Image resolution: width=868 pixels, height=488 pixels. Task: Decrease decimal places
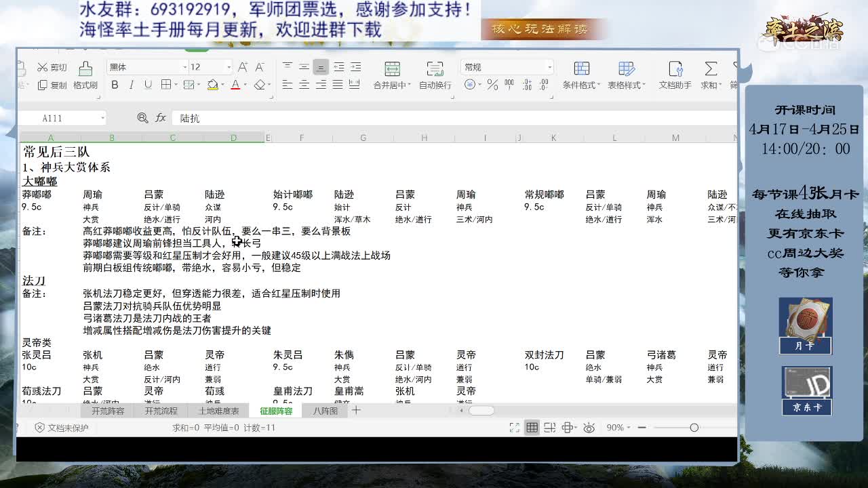(545, 85)
